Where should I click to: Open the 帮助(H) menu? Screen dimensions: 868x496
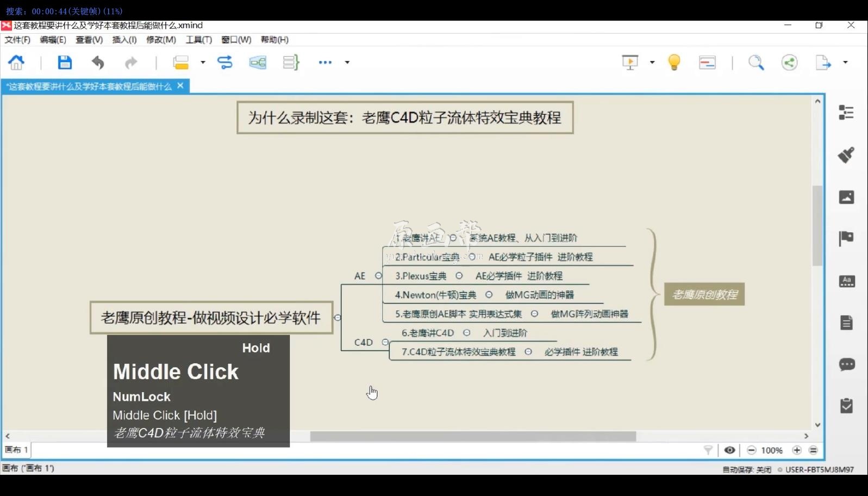click(274, 40)
